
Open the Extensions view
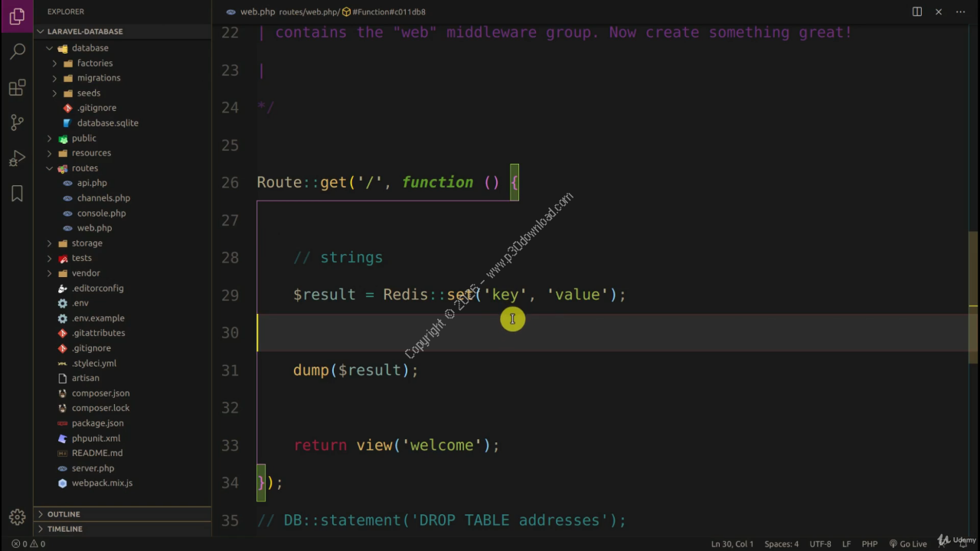tap(17, 88)
